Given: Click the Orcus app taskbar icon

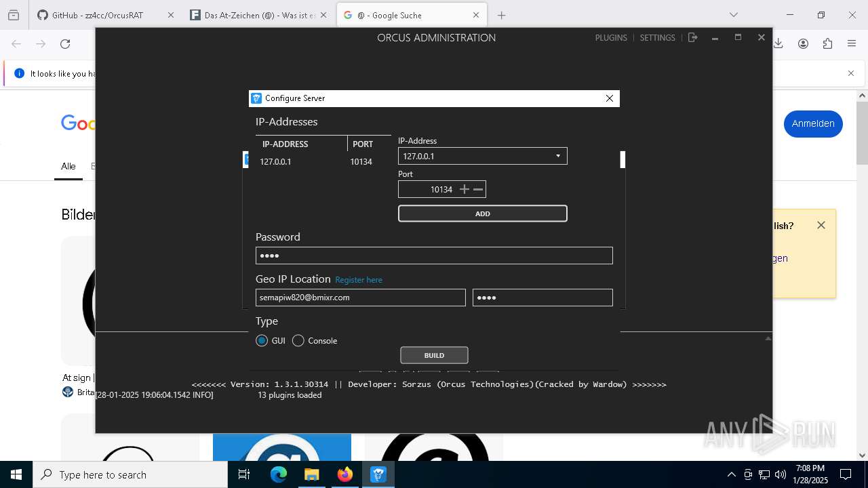Looking at the screenshot, I should click(378, 474).
